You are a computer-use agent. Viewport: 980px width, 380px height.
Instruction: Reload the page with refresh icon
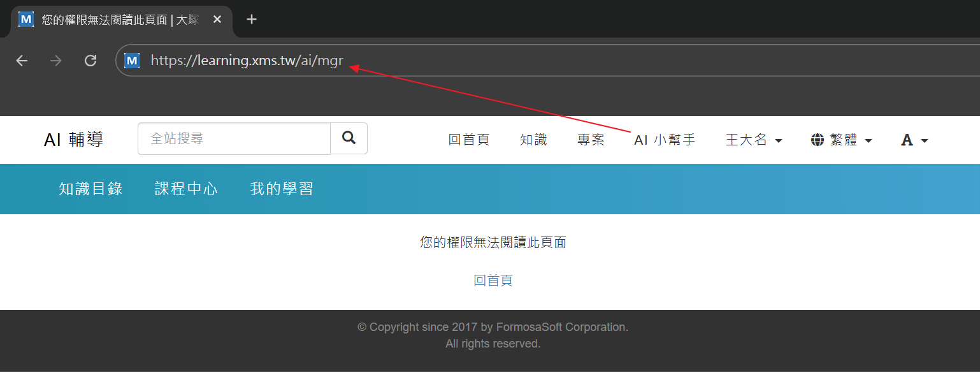90,61
